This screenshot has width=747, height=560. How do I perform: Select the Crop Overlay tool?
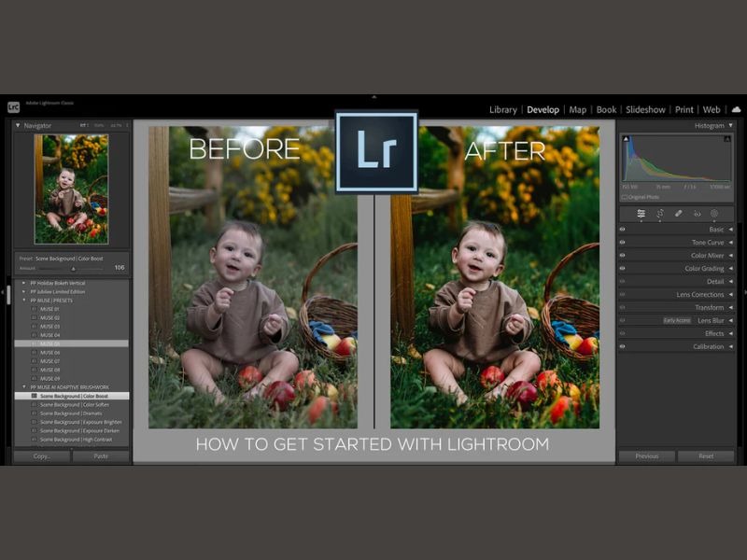click(660, 213)
